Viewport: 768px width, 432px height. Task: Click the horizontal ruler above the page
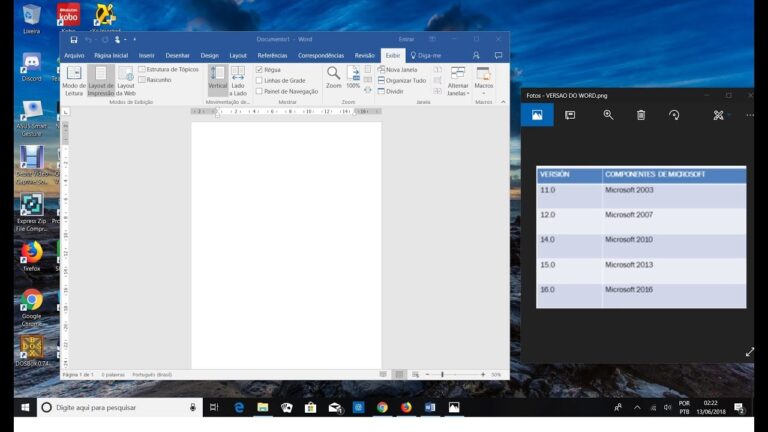click(x=286, y=112)
